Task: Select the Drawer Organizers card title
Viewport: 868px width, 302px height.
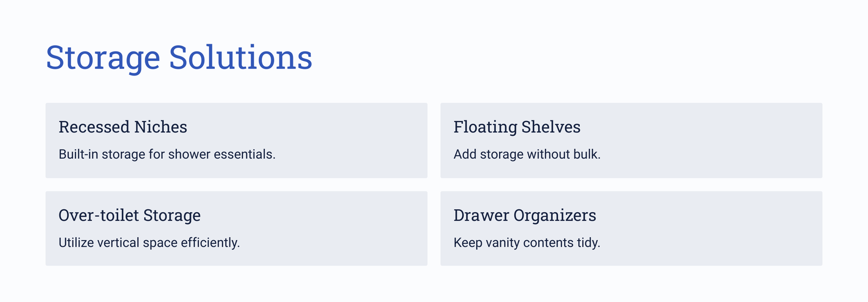Action: [x=525, y=215]
